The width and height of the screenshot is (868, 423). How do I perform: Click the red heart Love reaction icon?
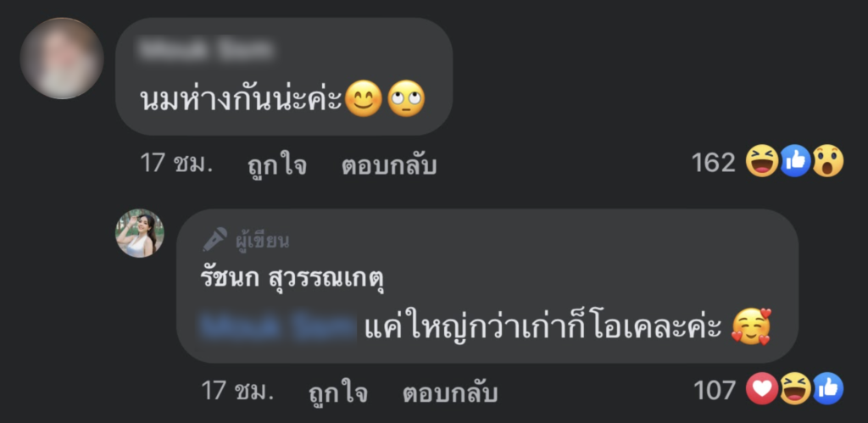point(762,389)
